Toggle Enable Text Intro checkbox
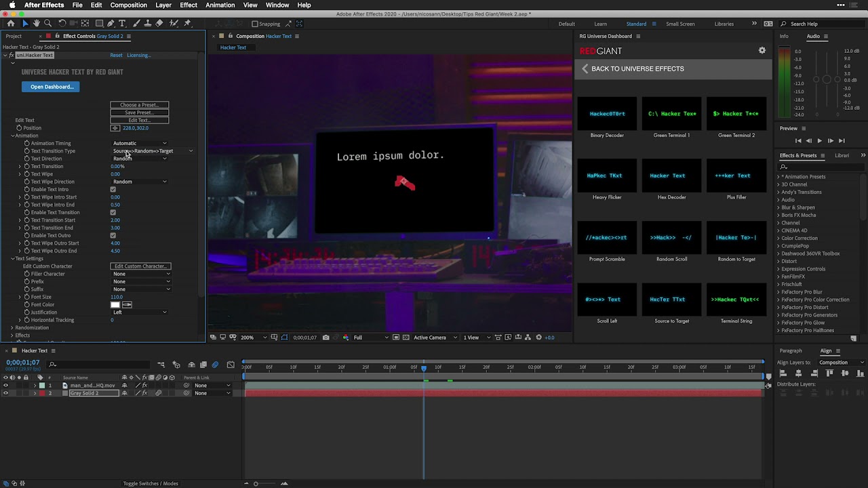This screenshot has height=488, width=868. (x=113, y=190)
